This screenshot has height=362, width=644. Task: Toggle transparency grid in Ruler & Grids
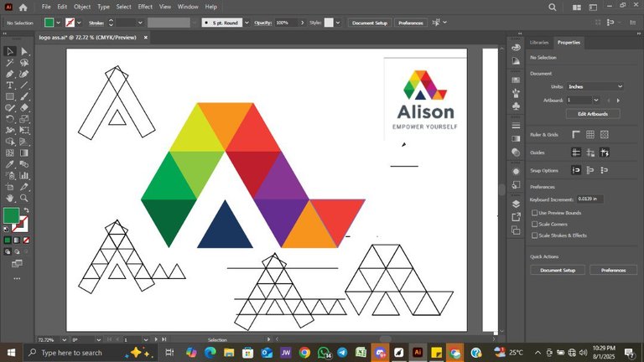tap(604, 134)
